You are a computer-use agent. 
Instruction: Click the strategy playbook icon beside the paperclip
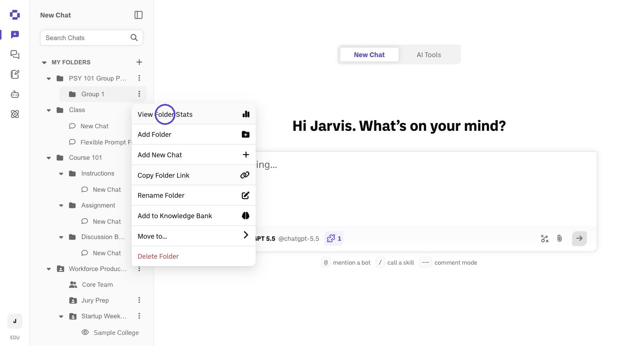[544, 239]
